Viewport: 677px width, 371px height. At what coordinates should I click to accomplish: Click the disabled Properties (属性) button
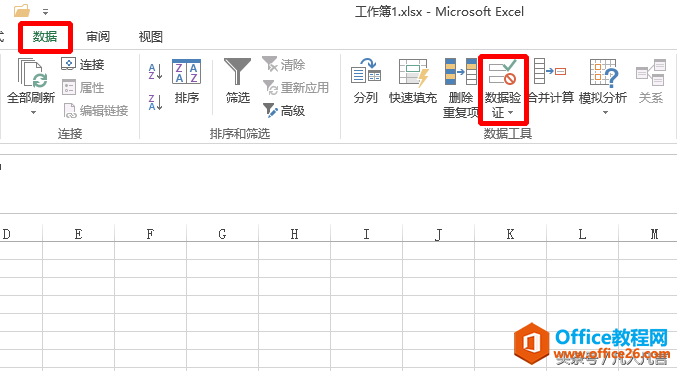(x=83, y=88)
